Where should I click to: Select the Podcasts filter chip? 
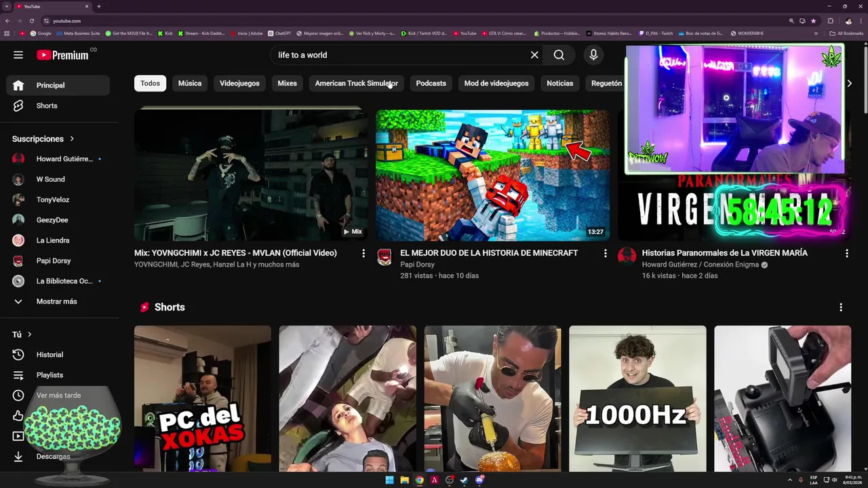click(x=431, y=83)
